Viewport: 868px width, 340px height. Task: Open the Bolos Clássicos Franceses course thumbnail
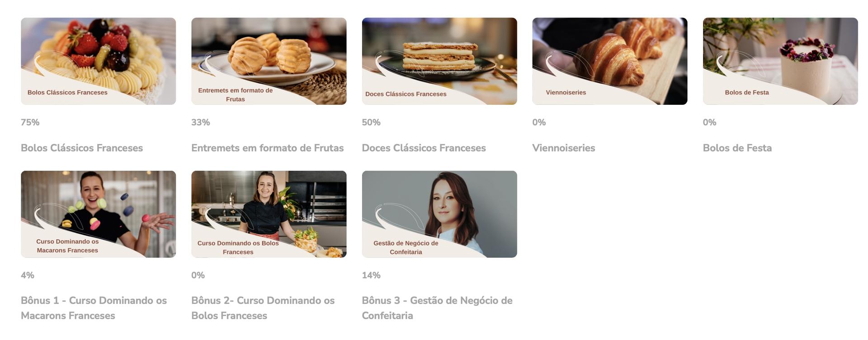pos(98,61)
